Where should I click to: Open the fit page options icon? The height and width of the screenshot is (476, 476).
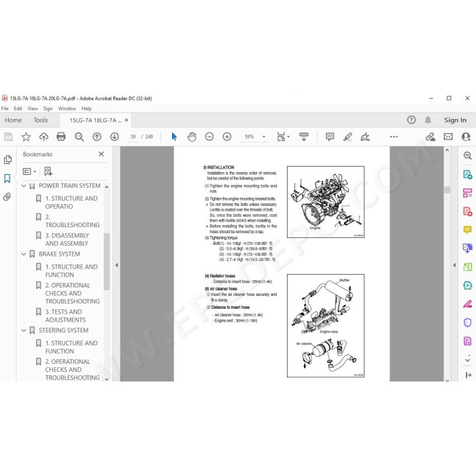[283, 137]
